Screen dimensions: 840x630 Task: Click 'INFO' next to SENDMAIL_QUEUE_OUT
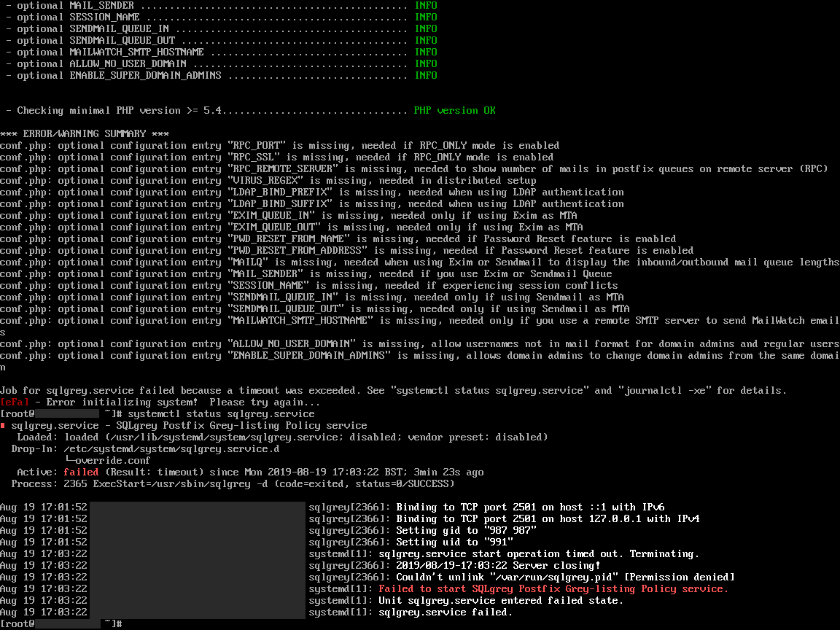tap(426, 41)
